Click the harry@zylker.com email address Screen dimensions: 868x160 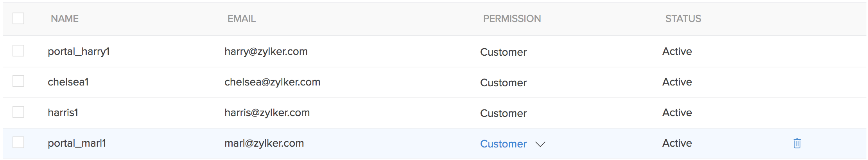click(x=266, y=51)
